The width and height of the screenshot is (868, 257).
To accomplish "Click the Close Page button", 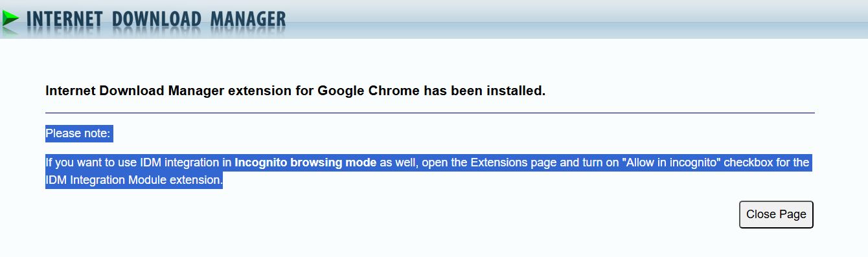I will (x=776, y=214).
